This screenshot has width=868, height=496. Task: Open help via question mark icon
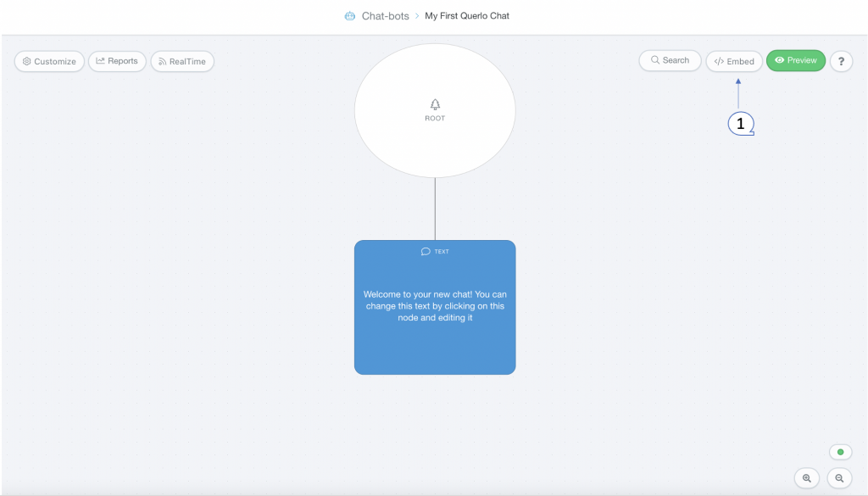tap(841, 61)
